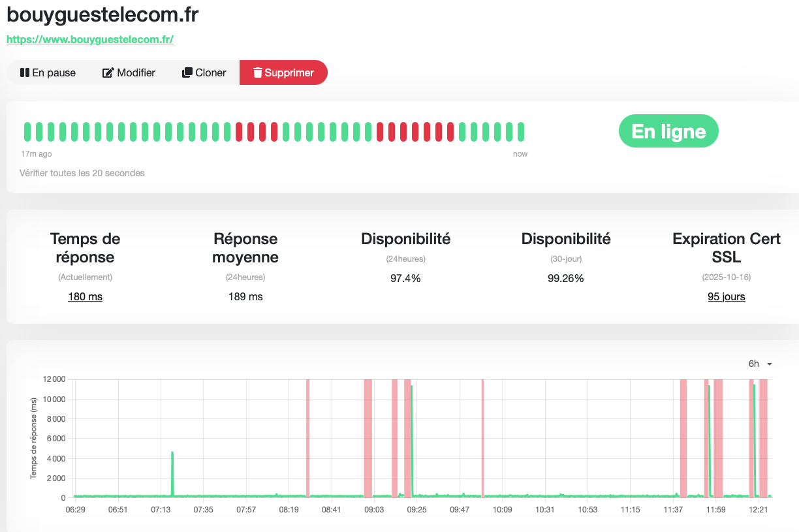Click the Temps de réponse (ms) axis title

[33, 438]
